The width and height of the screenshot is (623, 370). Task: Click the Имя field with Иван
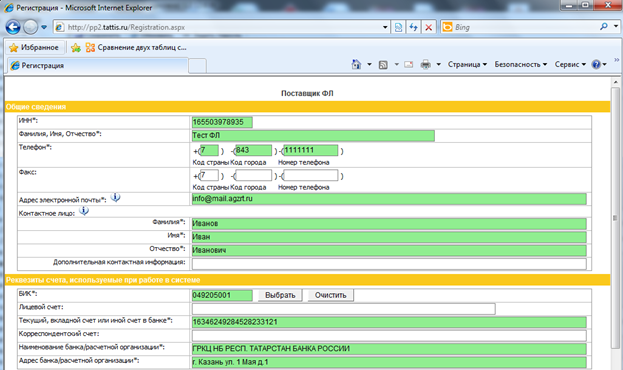point(389,237)
